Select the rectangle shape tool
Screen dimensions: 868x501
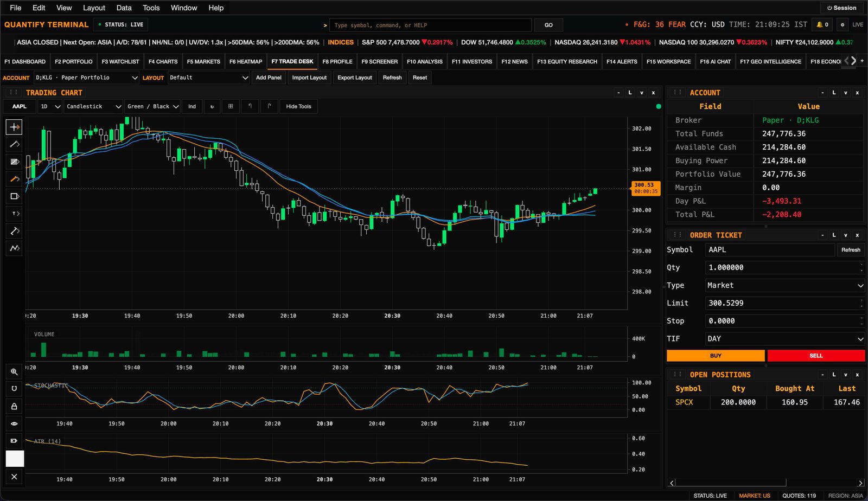(x=14, y=196)
